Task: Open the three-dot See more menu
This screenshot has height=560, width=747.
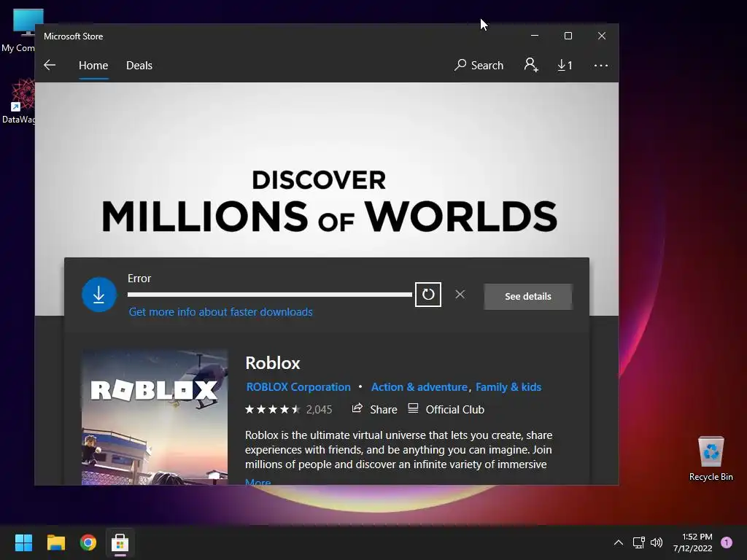Action: pyautogui.click(x=601, y=65)
